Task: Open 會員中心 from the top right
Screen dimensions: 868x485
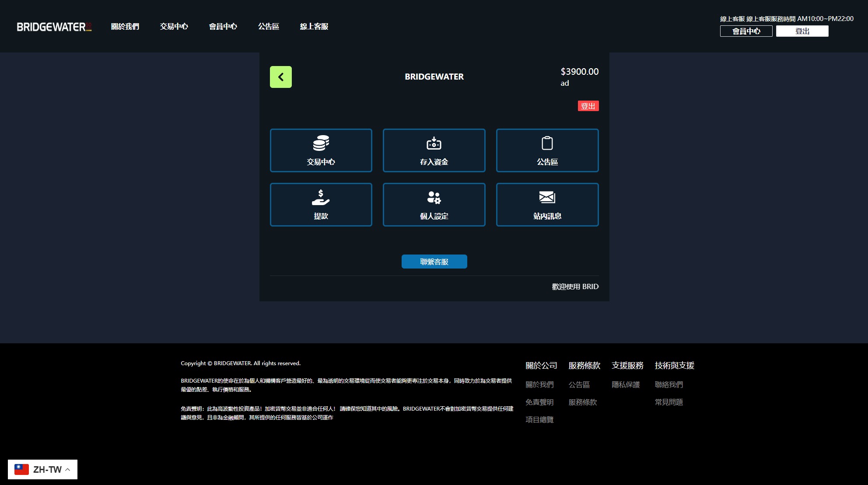Action: pyautogui.click(x=746, y=31)
